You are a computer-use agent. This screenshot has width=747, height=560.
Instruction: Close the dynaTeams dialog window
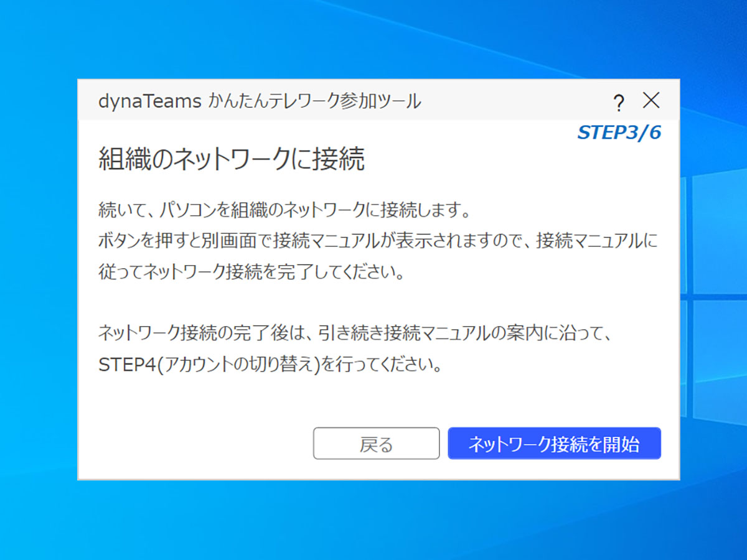tap(651, 101)
